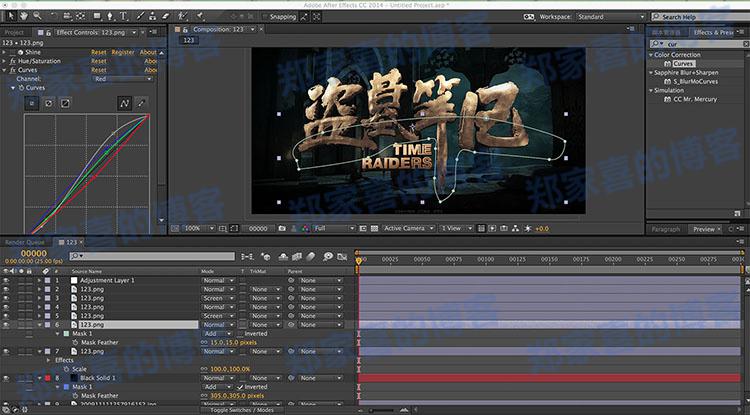The height and width of the screenshot is (415, 750).
Task: Expand Effects group under layer 7
Action: pos(48,360)
